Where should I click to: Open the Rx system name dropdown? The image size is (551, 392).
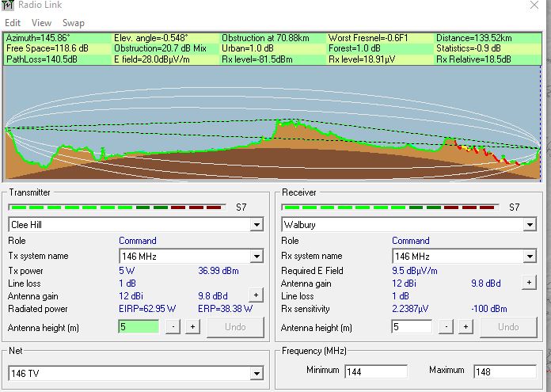point(529,257)
